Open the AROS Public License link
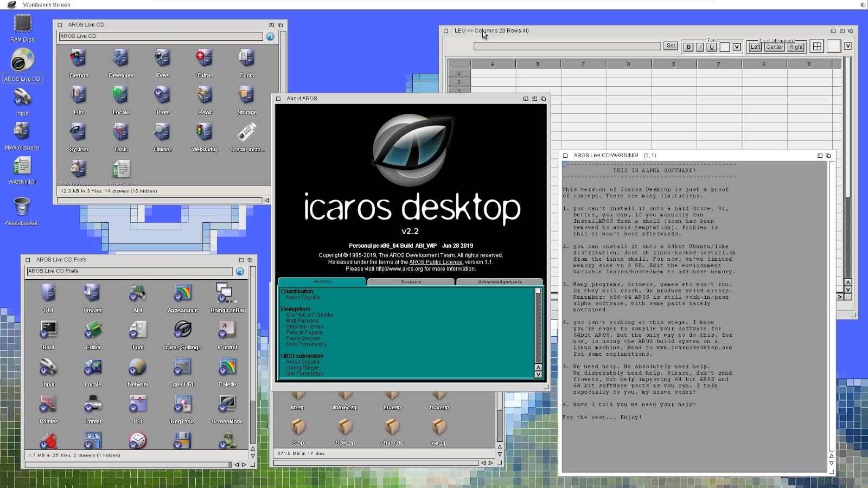This screenshot has height=488, width=868. tap(436, 262)
